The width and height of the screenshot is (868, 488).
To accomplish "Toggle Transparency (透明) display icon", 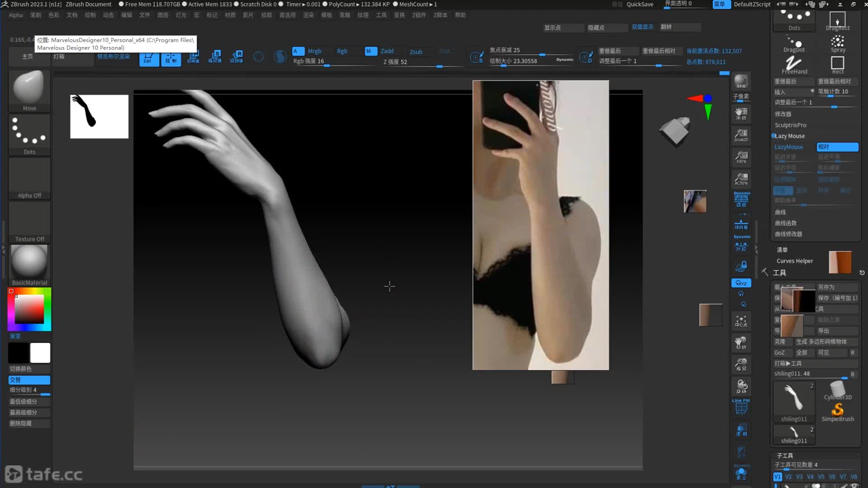I will [x=741, y=430].
